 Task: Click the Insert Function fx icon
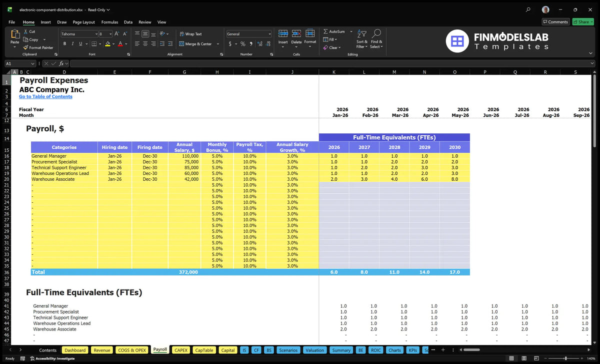61,63
